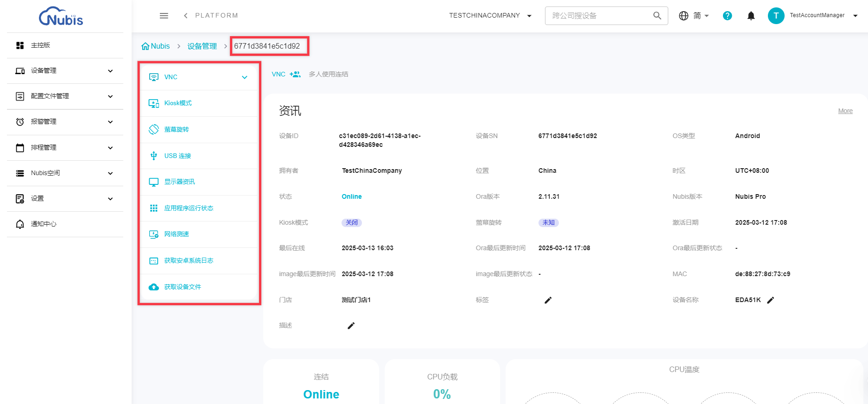This screenshot has height=404, width=868.
Task: Edit the 标签 field with pencil icon
Action: (x=548, y=300)
